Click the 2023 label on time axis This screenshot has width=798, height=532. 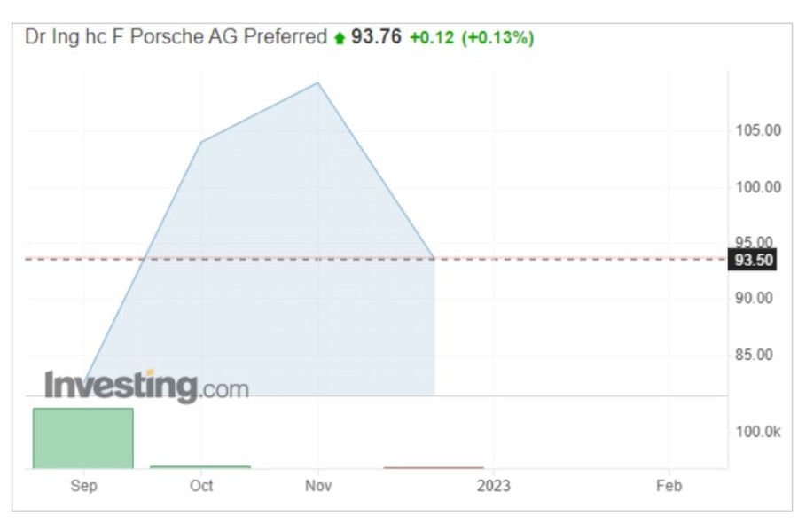493,486
